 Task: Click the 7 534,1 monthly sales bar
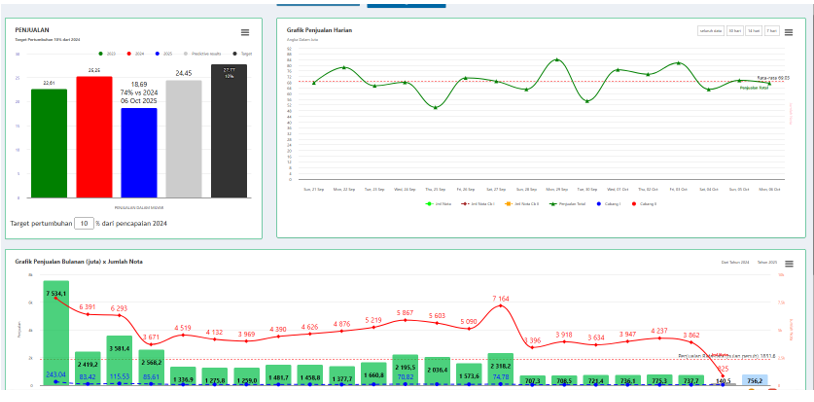56,335
